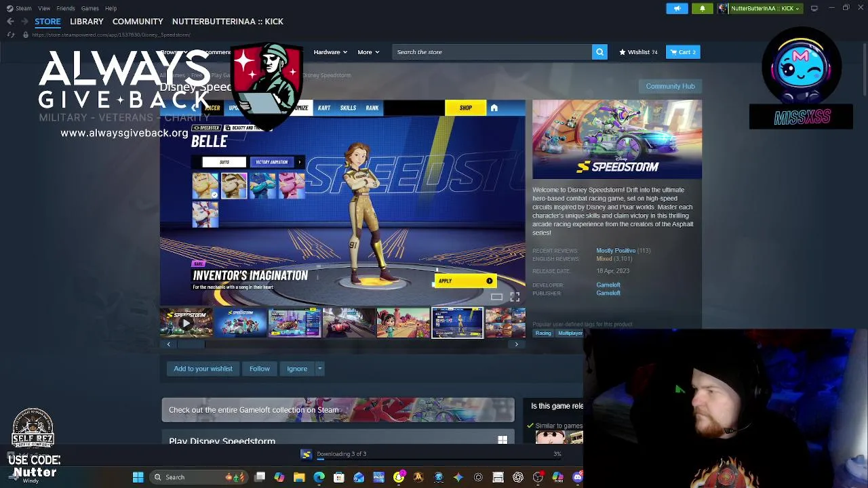Open Task View on the taskbar
Viewport: 868px width, 488px height.
point(260,477)
